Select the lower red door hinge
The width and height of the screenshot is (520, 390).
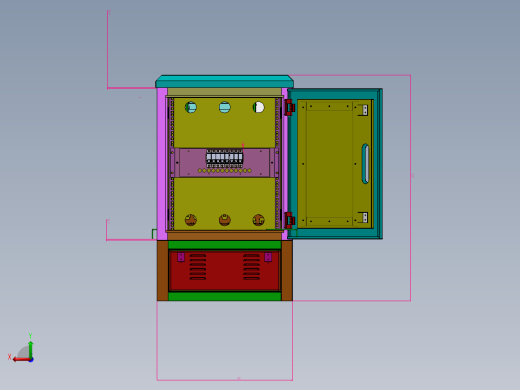[x=289, y=220]
